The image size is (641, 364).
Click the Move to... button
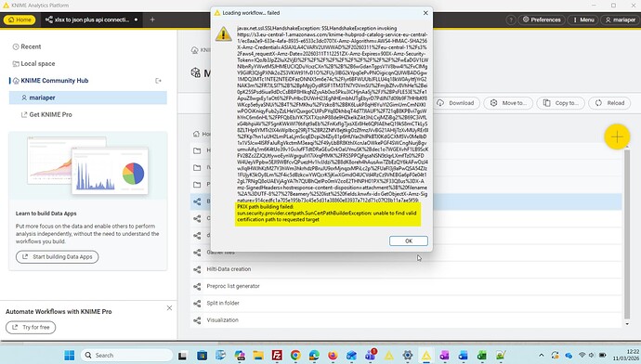point(508,103)
